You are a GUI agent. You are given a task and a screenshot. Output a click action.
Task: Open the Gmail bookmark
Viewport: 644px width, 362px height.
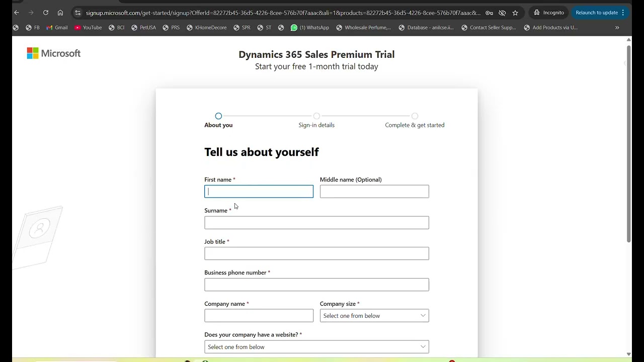[57, 28]
